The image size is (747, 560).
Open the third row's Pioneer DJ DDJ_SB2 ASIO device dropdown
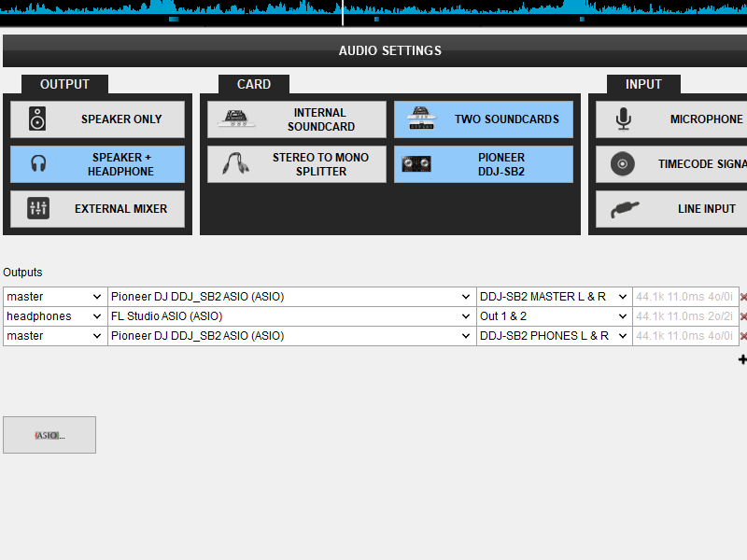pos(292,336)
